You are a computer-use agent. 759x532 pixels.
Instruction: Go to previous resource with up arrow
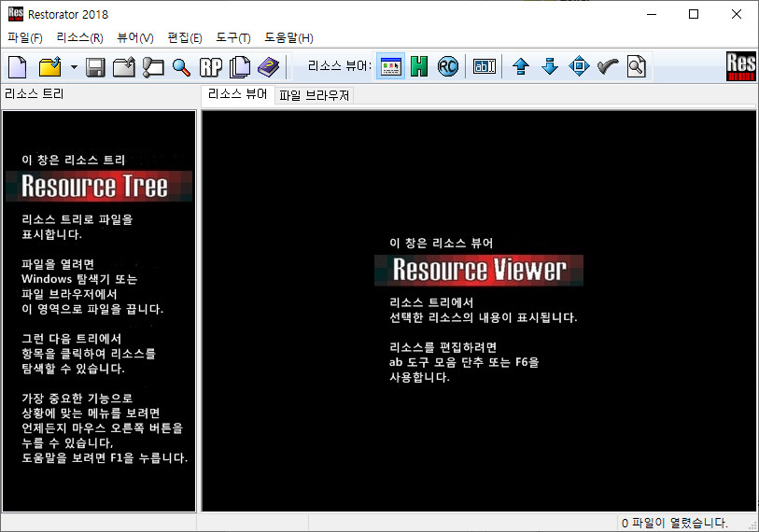tap(521, 66)
